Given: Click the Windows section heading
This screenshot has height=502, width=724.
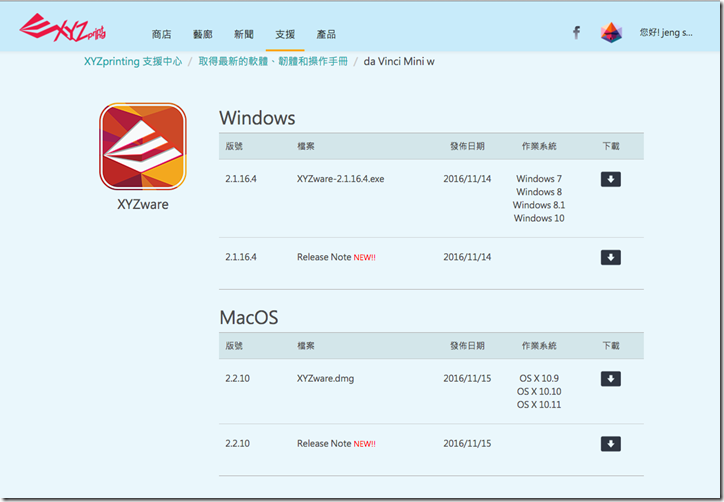Looking at the screenshot, I should click(x=257, y=118).
